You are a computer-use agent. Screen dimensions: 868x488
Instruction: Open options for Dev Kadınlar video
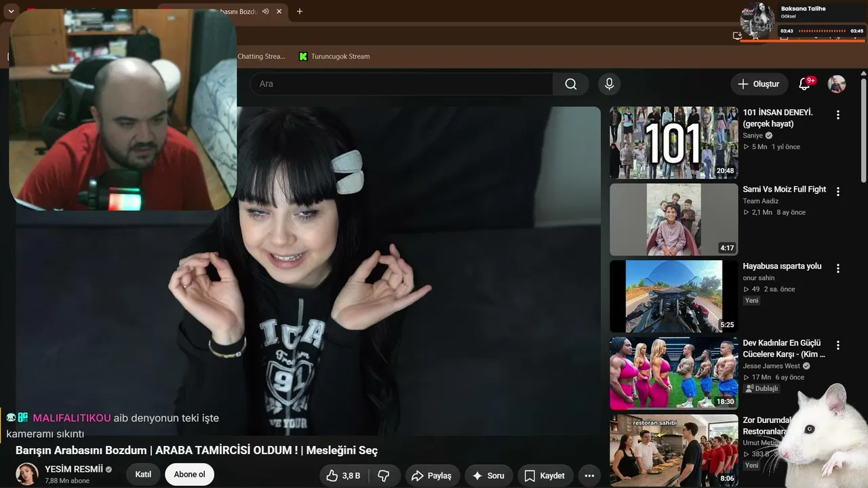838,345
